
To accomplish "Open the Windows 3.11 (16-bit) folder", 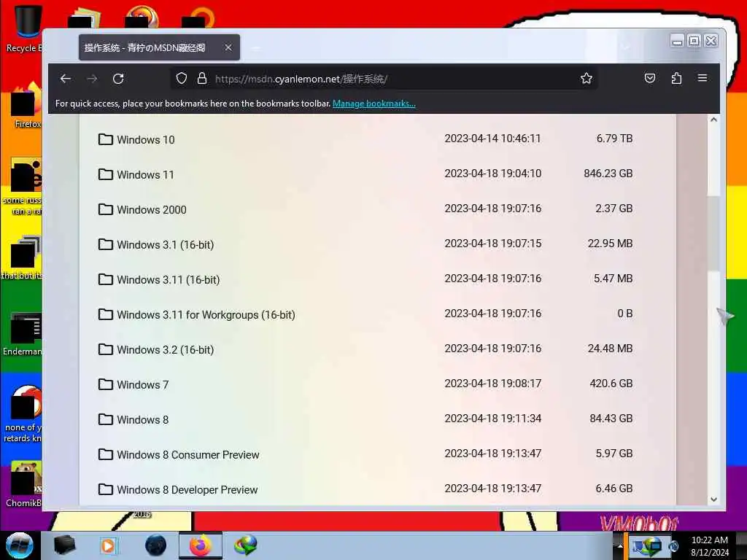I will tap(169, 279).
